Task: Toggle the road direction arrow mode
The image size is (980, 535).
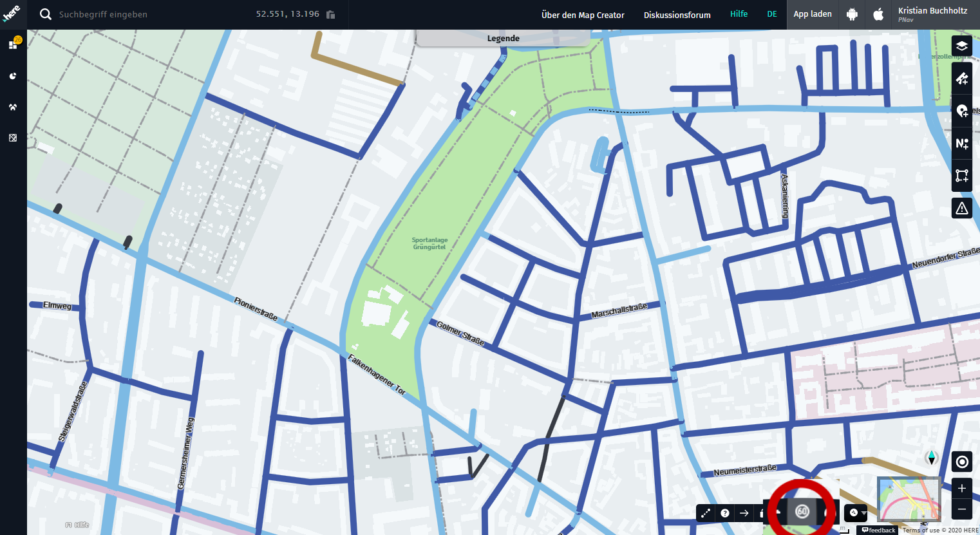Action: pos(744,513)
